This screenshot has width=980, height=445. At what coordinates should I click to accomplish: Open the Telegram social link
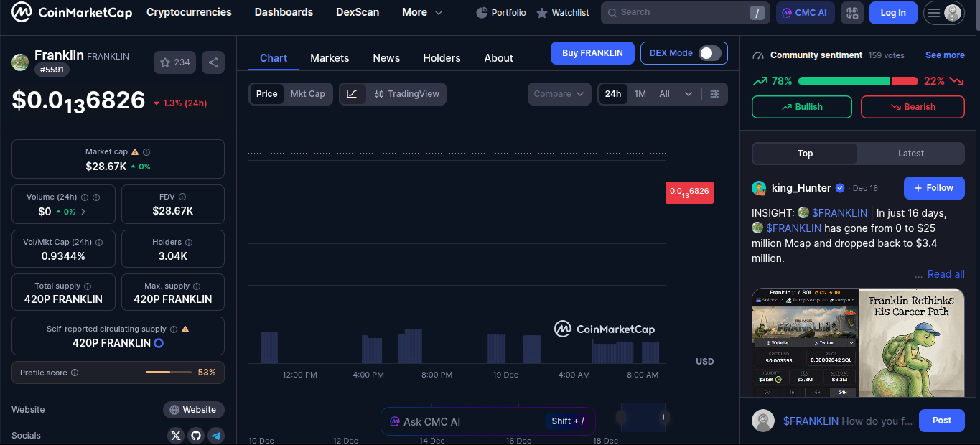216,436
